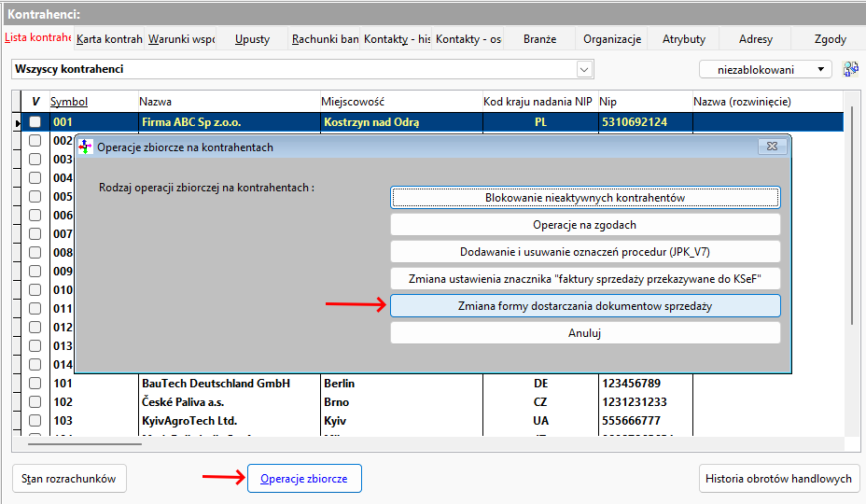Sort by the Symbol column header
866x504 pixels.
(x=69, y=101)
